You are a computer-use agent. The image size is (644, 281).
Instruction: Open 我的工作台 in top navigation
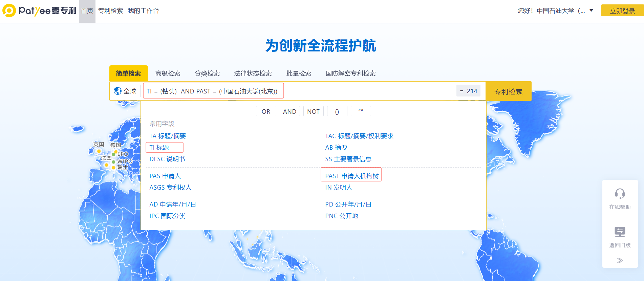coord(143,11)
